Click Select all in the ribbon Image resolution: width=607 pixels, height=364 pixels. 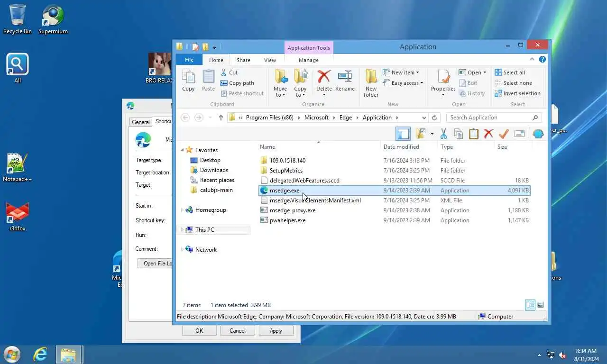[x=510, y=73]
